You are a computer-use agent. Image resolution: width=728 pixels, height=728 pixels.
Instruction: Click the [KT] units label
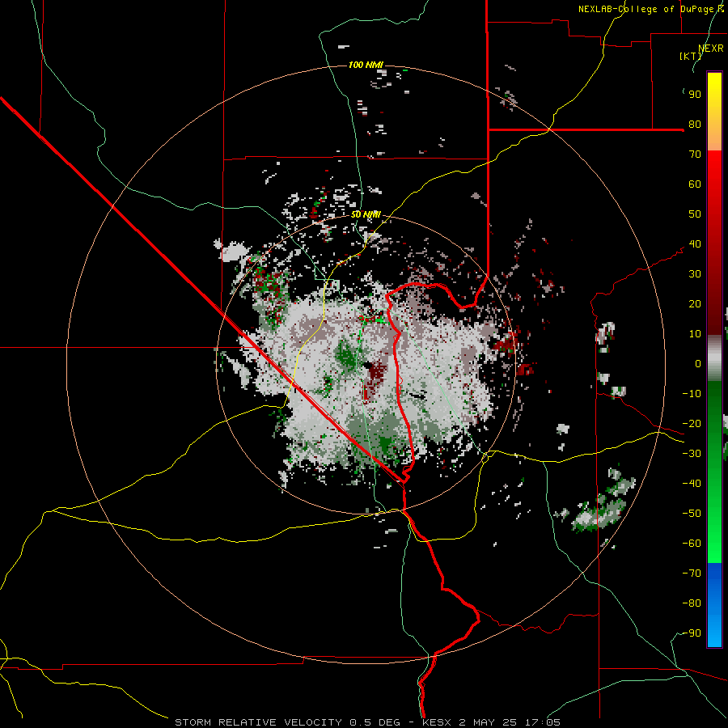click(x=690, y=56)
